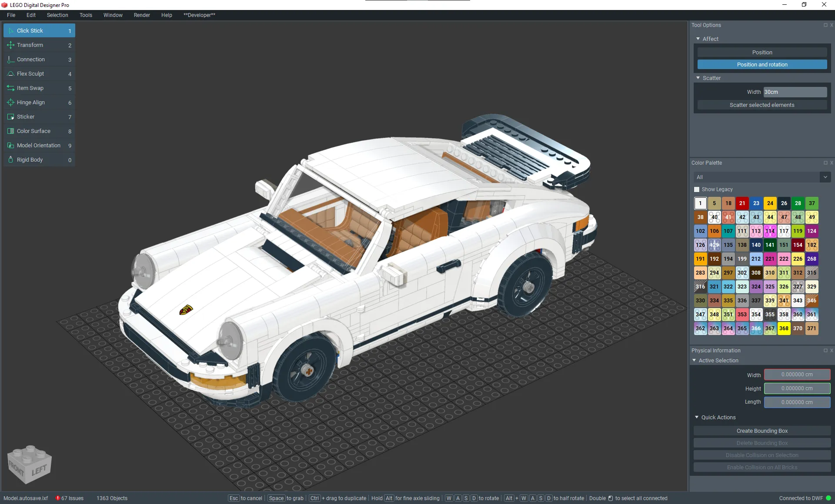Image resolution: width=835 pixels, height=504 pixels.
Task: Open the File menu
Action: click(x=11, y=15)
